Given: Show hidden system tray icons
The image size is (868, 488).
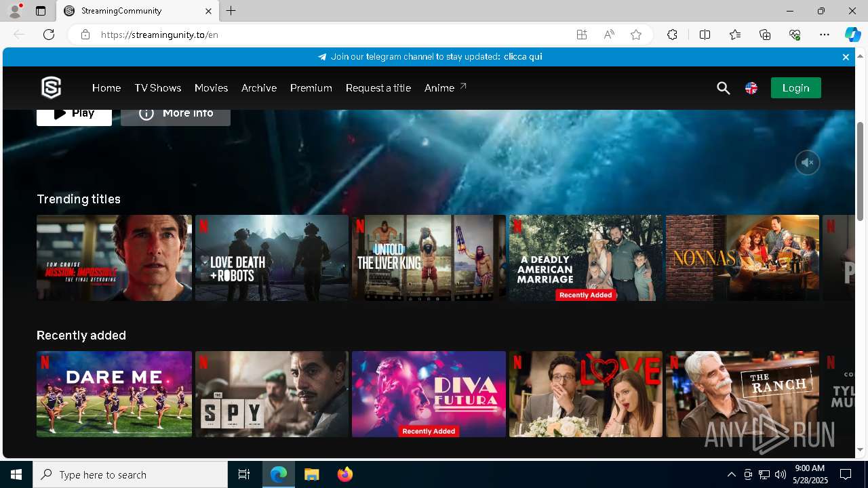Looking at the screenshot, I should [731, 474].
